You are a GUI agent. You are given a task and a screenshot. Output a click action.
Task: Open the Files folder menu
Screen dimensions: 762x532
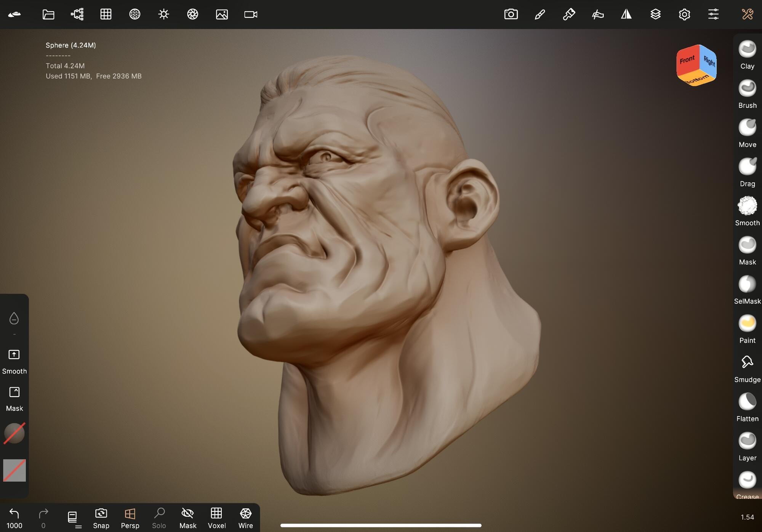pos(48,14)
